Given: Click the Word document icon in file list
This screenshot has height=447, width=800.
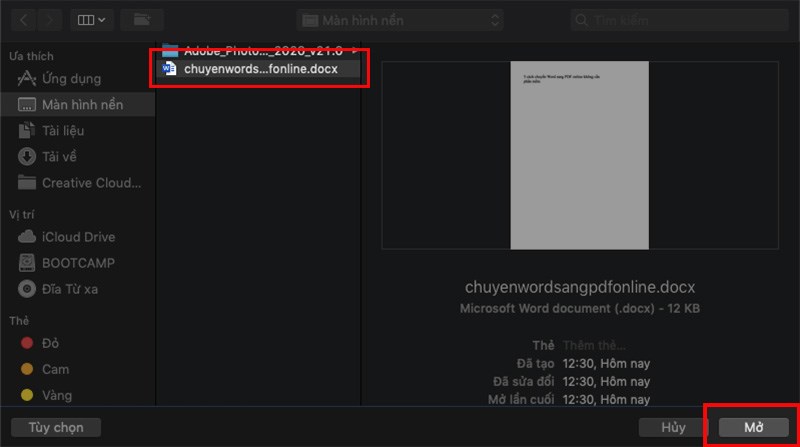Looking at the screenshot, I should click(169, 68).
